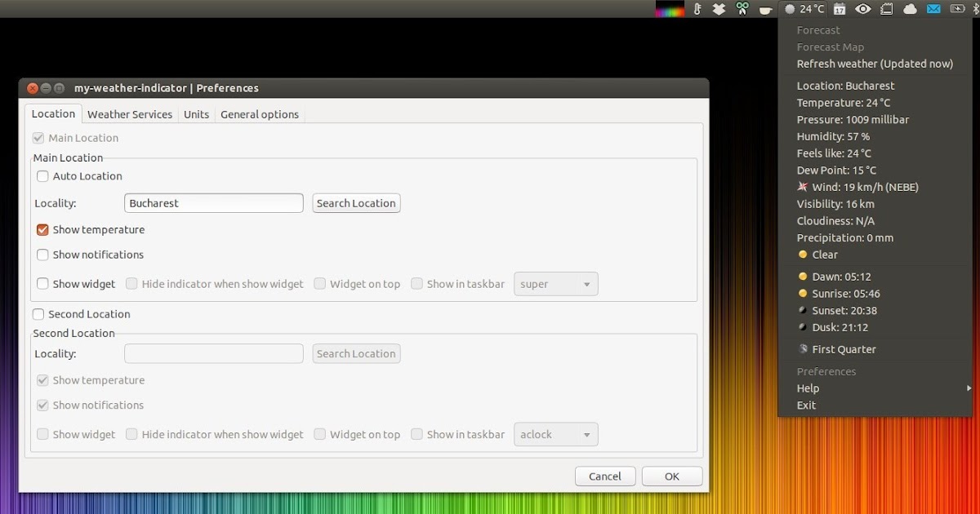The height and width of the screenshot is (514, 980).
Task: Click the Search Location button for Bucharest
Action: coord(356,202)
